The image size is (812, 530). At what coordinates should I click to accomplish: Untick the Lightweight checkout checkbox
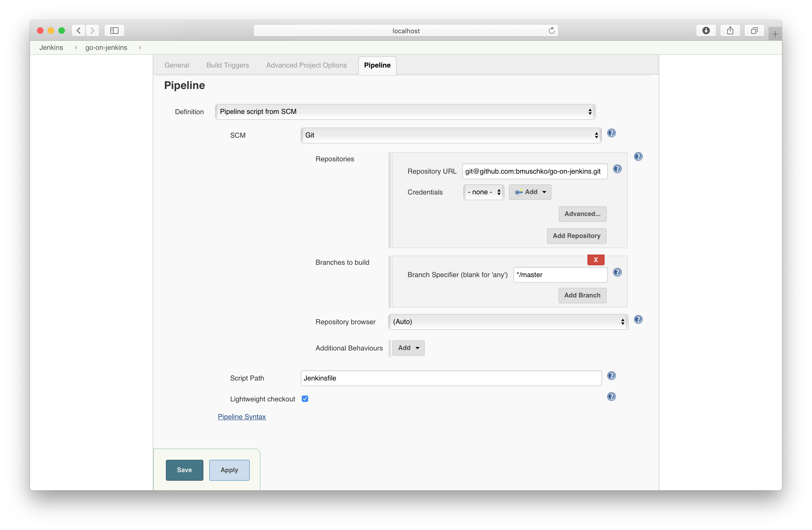305,399
